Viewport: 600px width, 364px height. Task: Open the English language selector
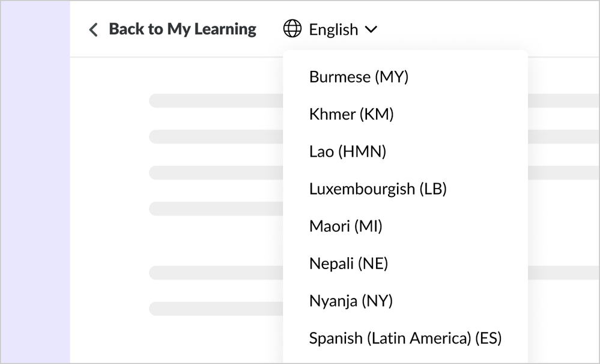pos(333,29)
